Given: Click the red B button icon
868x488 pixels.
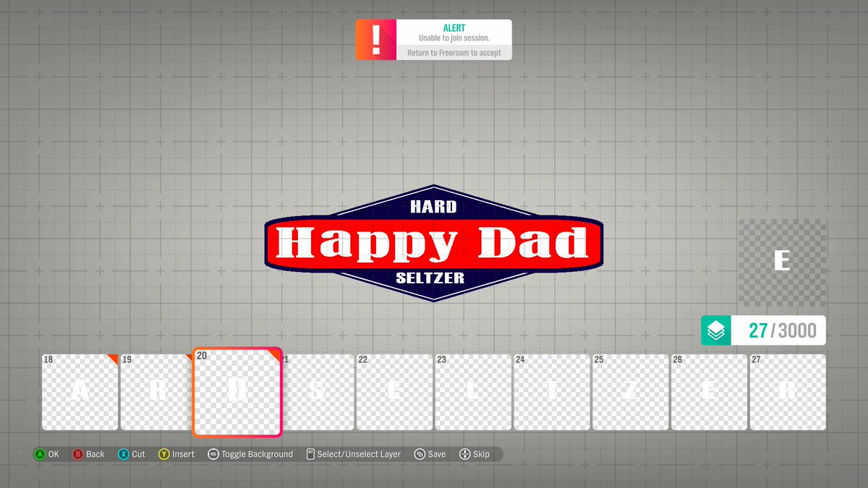Looking at the screenshot, I should 78,455.
